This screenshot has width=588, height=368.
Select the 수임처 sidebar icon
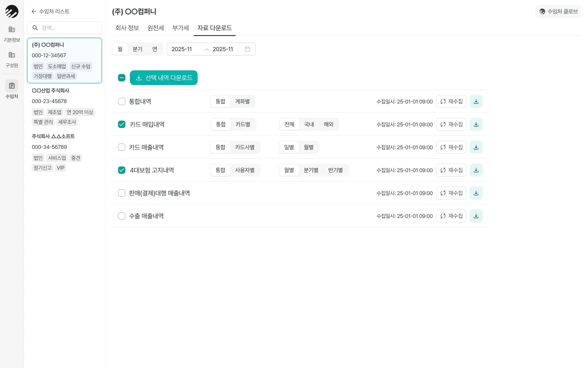pos(11,90)
